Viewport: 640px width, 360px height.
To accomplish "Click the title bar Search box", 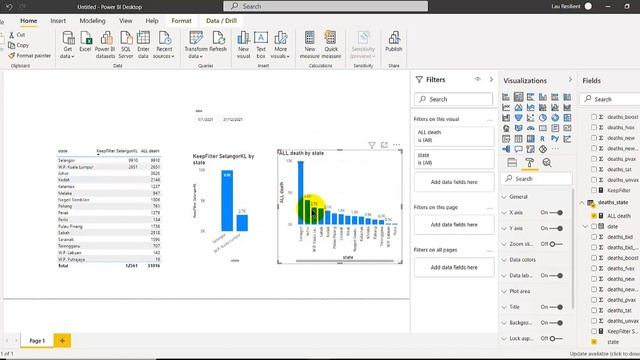I will pos(325,6).
